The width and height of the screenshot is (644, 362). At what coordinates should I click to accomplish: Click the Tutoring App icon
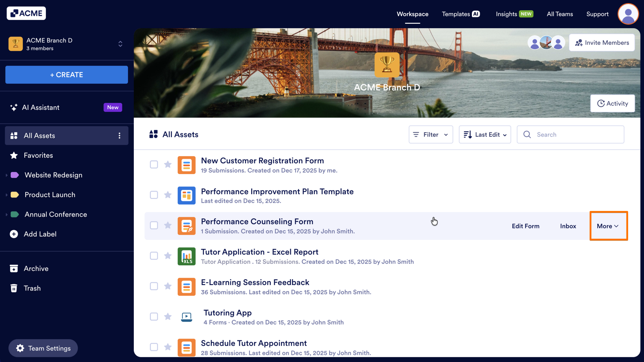point(186,317)
